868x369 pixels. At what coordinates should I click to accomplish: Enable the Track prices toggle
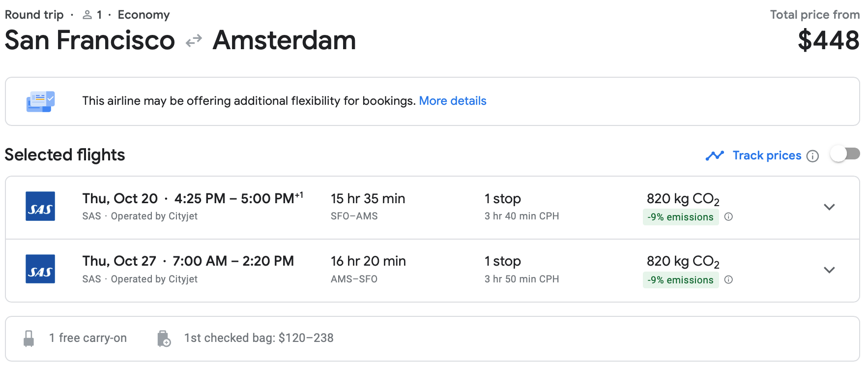(x=845, y=154)
